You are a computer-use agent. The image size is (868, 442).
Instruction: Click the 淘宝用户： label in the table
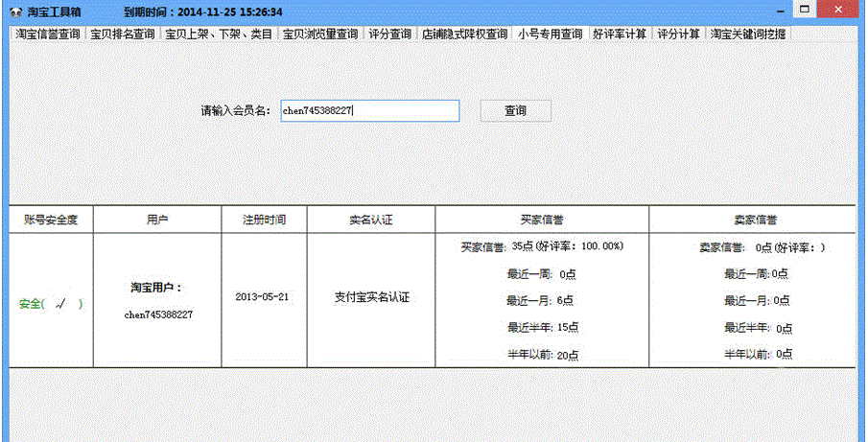pos(157,288)
